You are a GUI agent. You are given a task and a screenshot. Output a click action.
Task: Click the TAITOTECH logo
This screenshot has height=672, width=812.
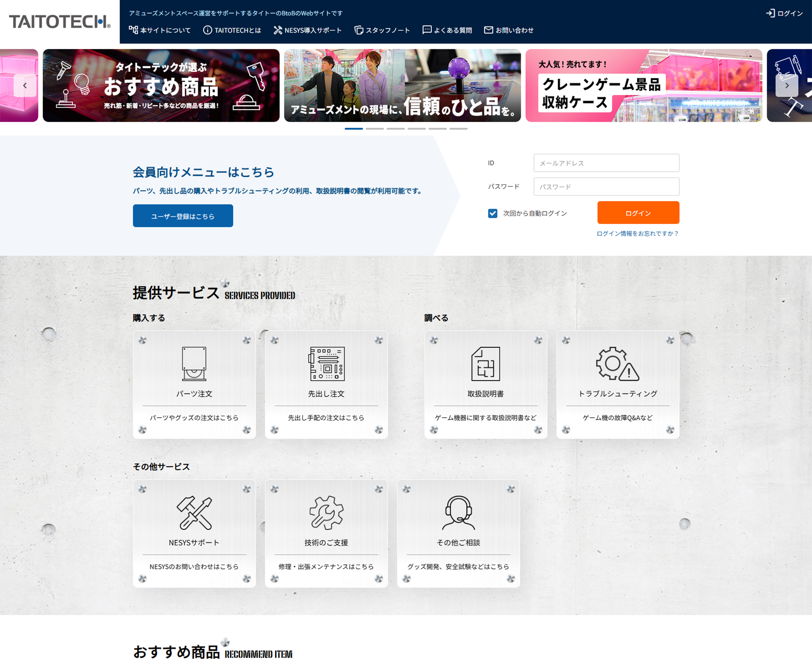coord(60,22)
